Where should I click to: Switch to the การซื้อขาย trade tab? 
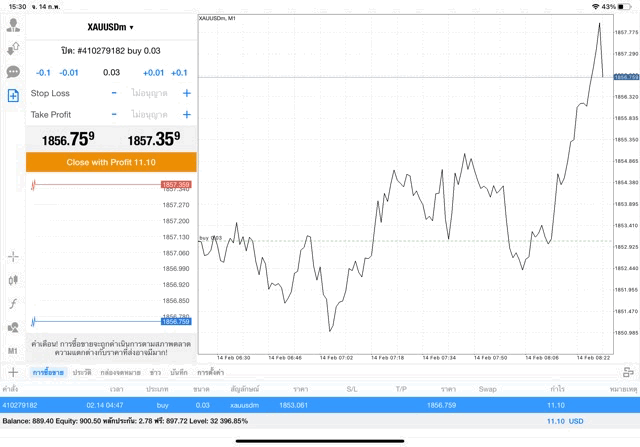pos(48,372)
